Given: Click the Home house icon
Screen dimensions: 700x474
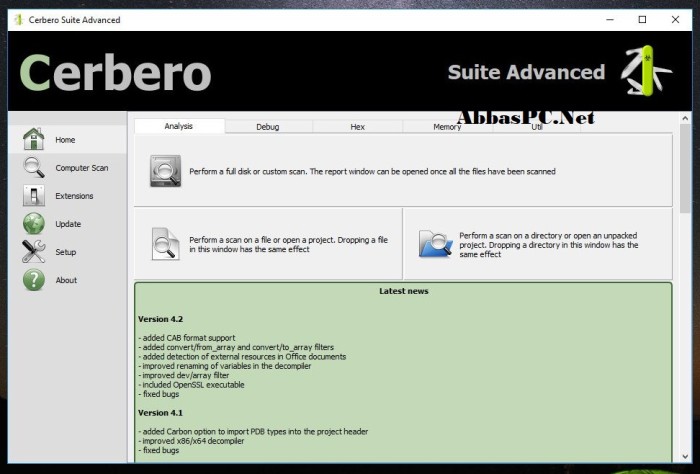Looking at the screenshot, I should (33, 139).
